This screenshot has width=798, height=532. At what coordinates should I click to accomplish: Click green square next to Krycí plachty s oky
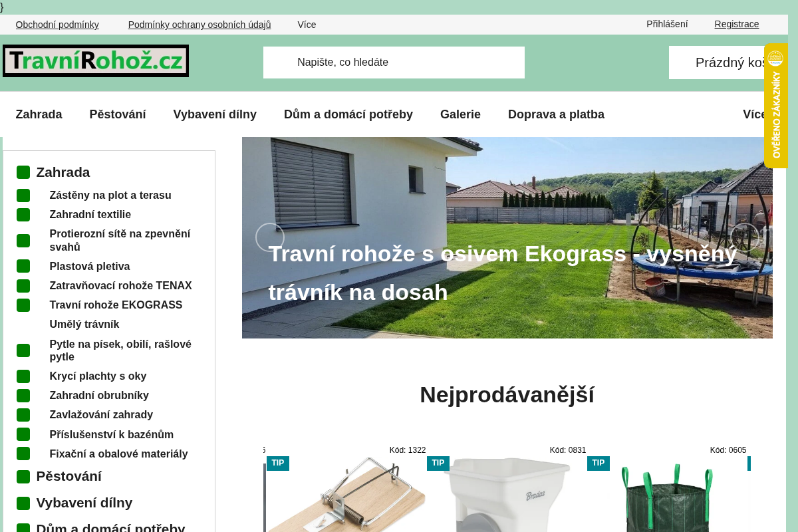pyautogui.click(x=23, y=376)
